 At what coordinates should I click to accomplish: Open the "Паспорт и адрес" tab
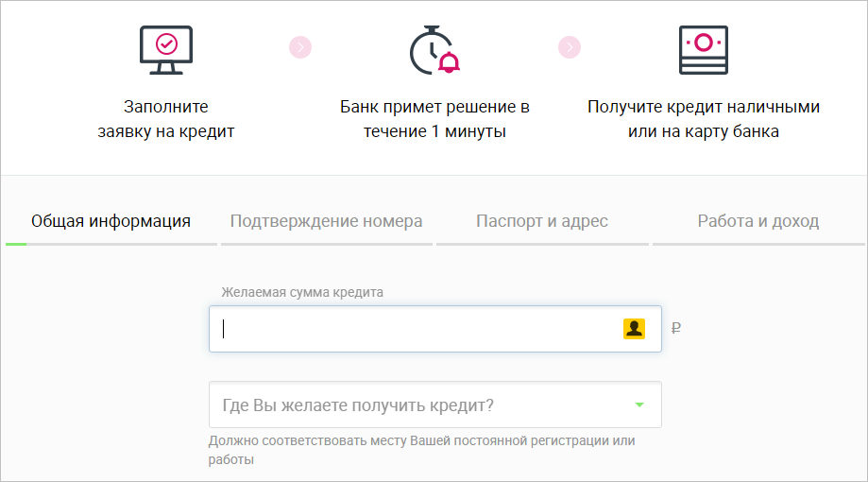click(542, 221)
